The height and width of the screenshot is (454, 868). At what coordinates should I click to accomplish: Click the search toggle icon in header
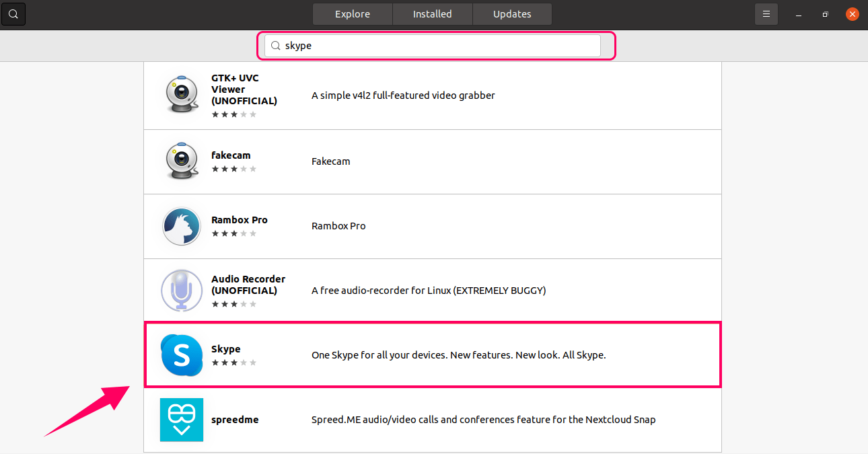click(x=13, y=14)
